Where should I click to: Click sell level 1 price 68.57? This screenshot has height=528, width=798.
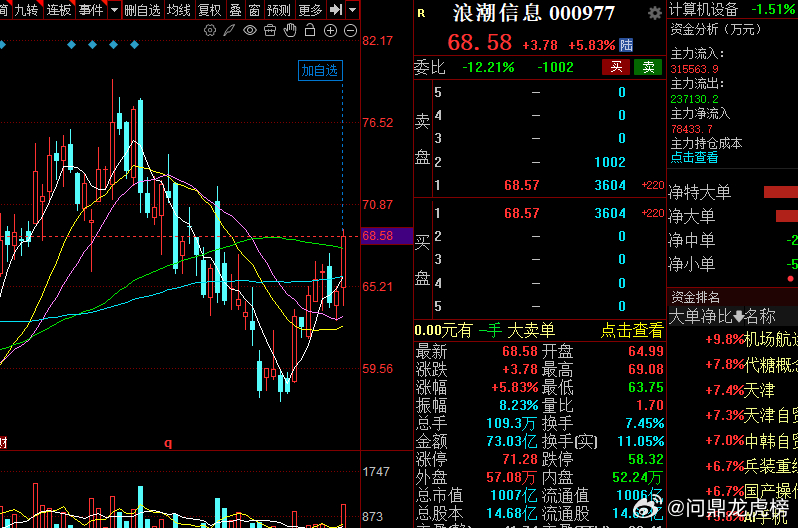[x=521, y=185]
